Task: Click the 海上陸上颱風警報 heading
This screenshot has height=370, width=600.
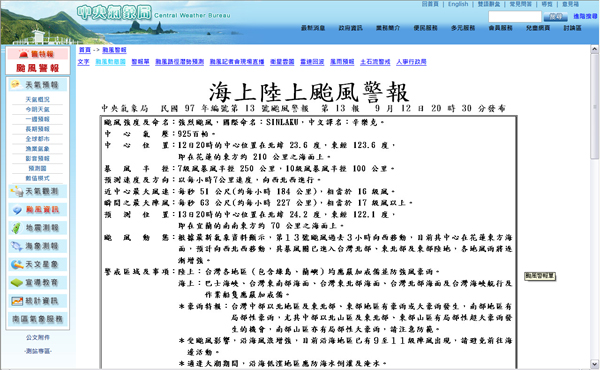Action: coord(309,92)
